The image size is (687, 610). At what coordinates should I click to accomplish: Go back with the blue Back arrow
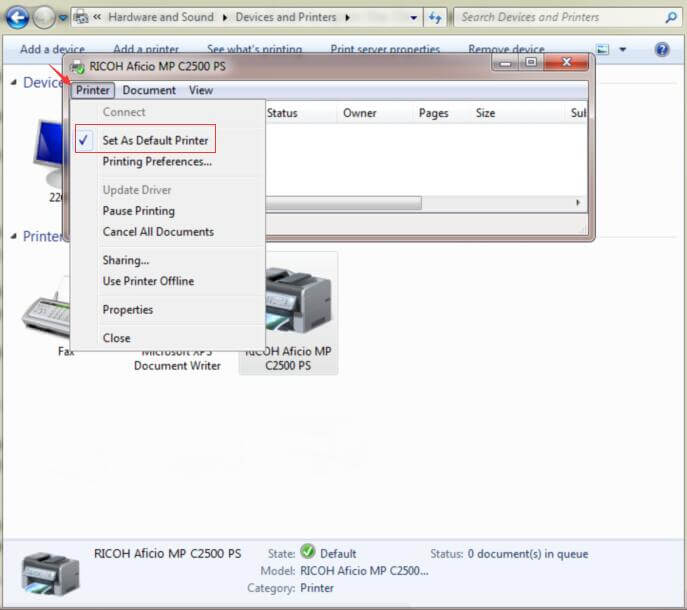click(18, 18)
